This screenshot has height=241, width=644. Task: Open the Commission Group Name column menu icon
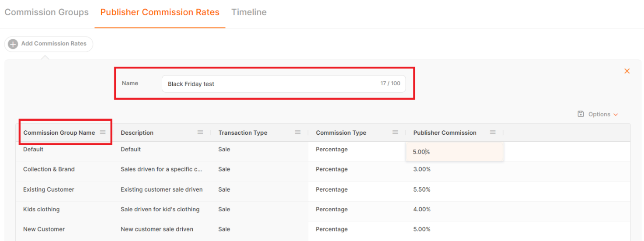click(103, 132)
